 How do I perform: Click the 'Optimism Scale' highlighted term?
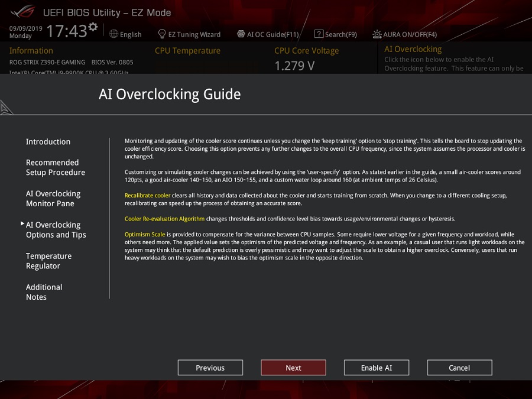145,235
